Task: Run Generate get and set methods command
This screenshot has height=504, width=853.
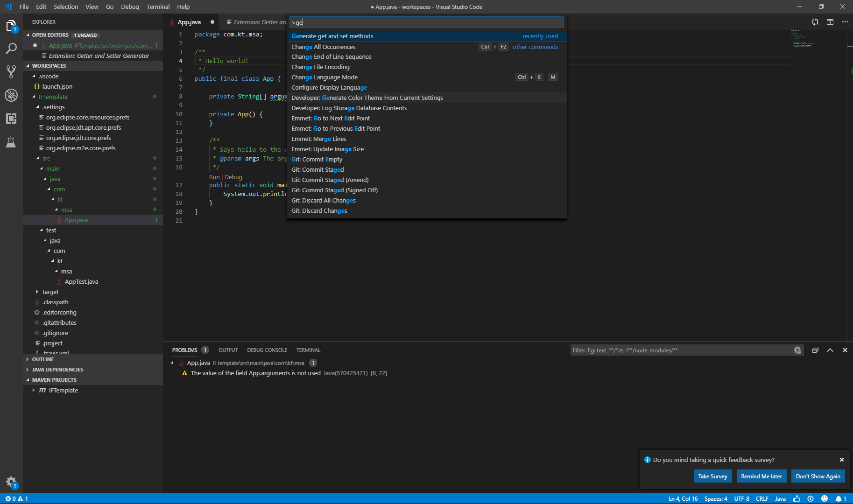Action: [x=427, y=36]
